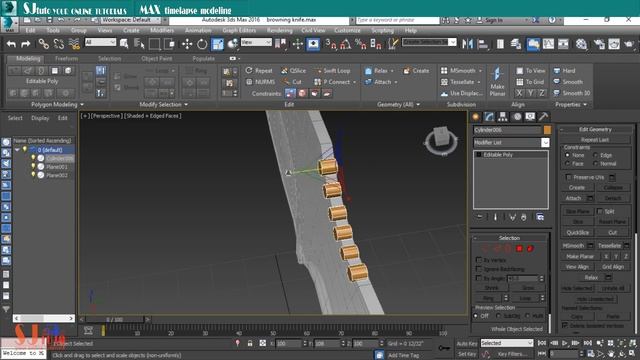This screenshot has height=360, width=640.
Task: Select Polygon sub-object level in Selection rollout
Action: click(519, 248)
